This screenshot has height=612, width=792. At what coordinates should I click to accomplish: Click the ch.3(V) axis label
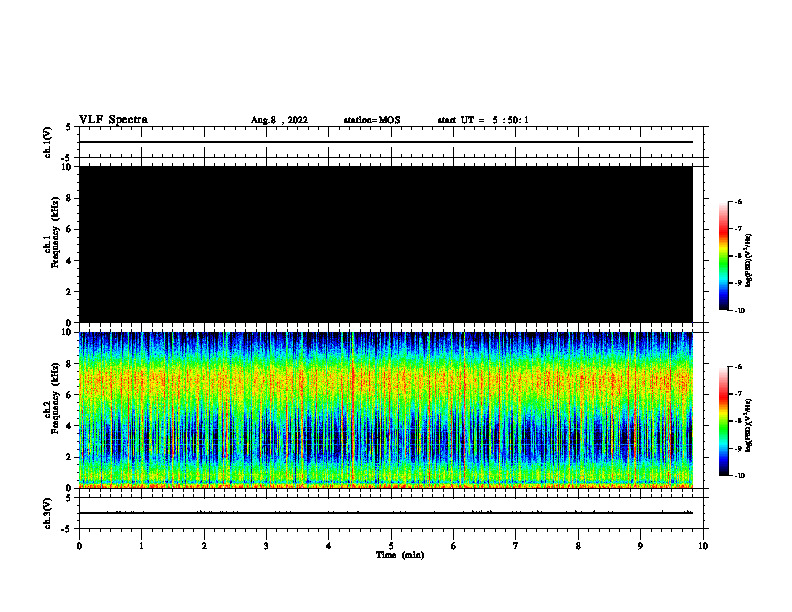coord(47,513)
